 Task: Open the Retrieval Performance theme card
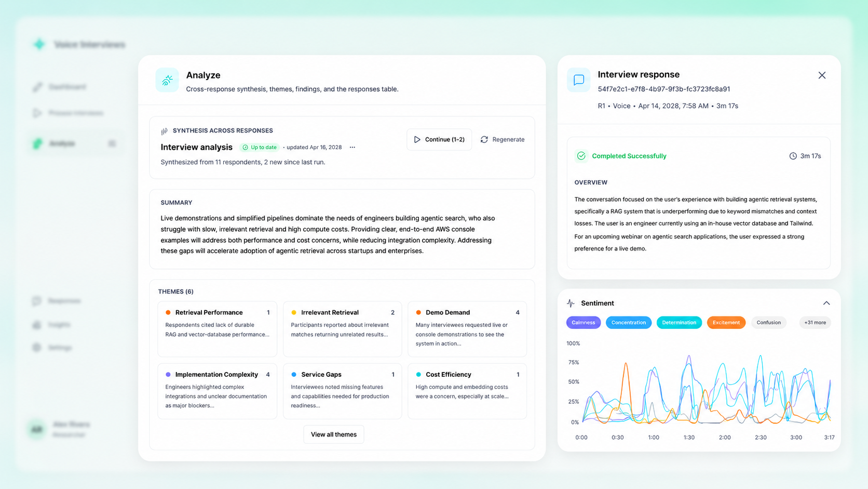click(218, 329)
